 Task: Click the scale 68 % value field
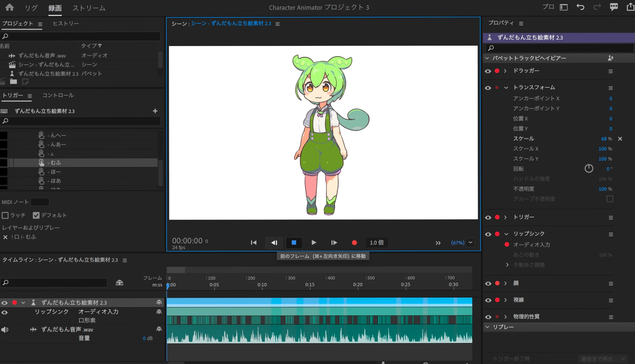coord(604,139)
